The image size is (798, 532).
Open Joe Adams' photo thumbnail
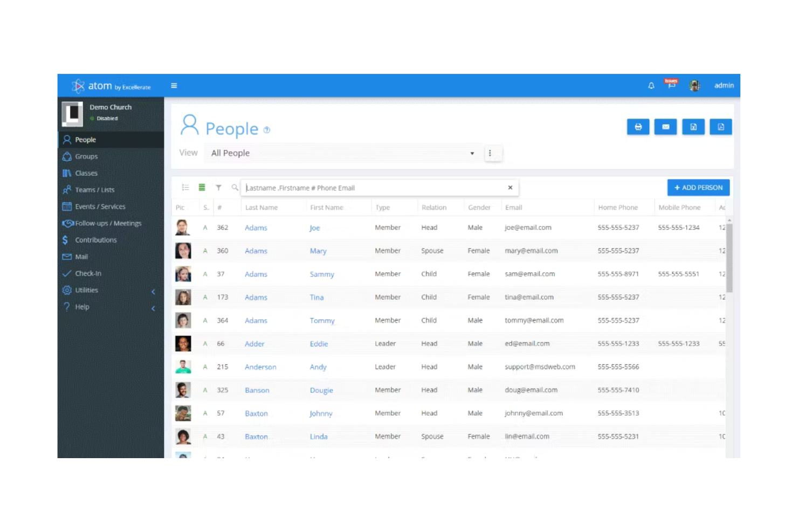click(183, 227)
